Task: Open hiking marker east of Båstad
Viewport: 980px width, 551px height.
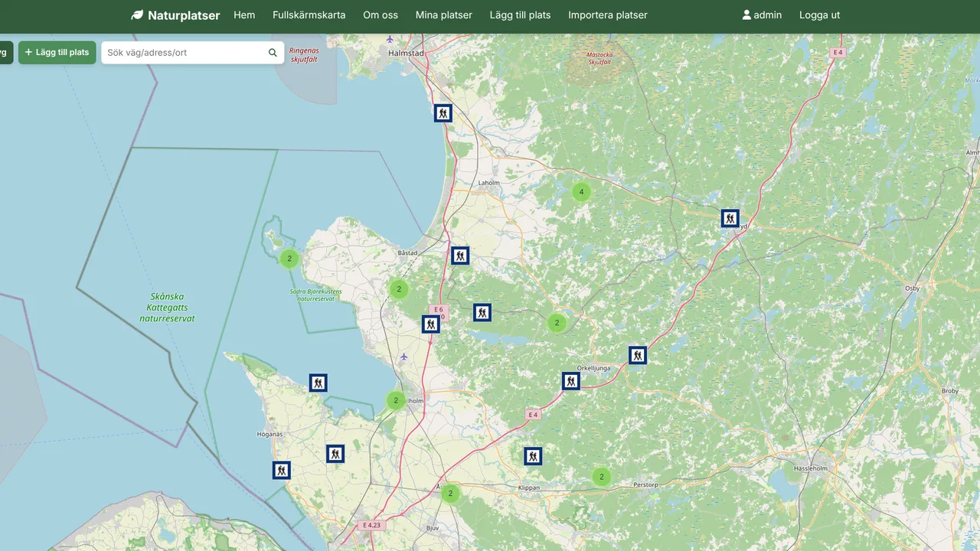Action: [459, 256]
